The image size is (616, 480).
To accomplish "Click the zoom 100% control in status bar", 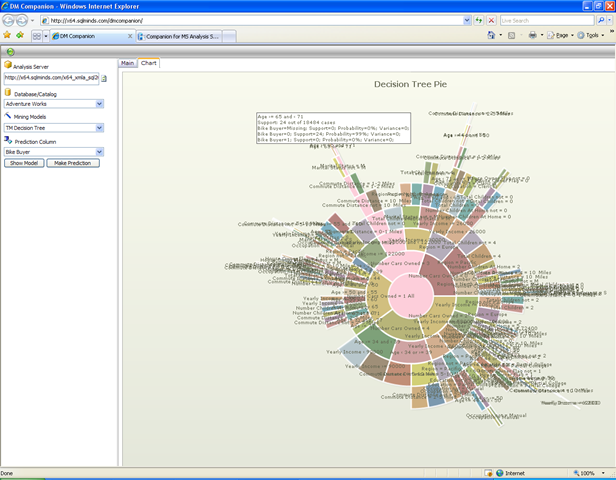I will point(584,473).
